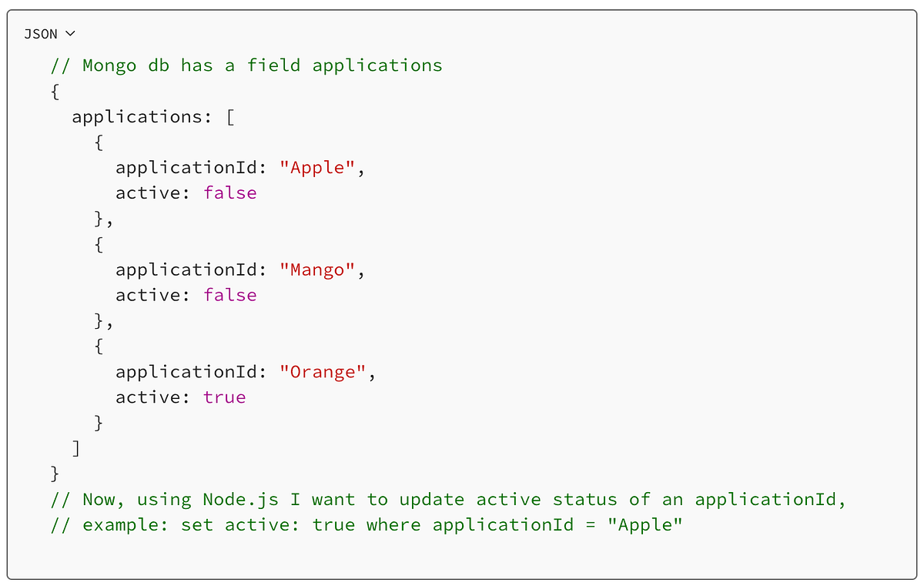Click the first applicationId key
The image size is (924, 586).
[186, 167]
